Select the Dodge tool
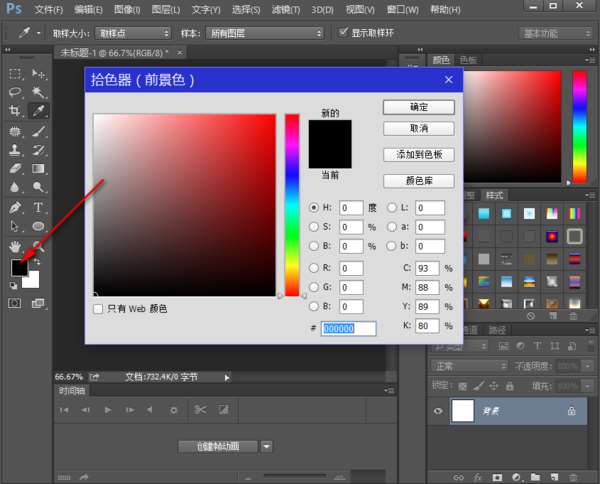Screen dimensions: 600x484 (x=39, y=187)
